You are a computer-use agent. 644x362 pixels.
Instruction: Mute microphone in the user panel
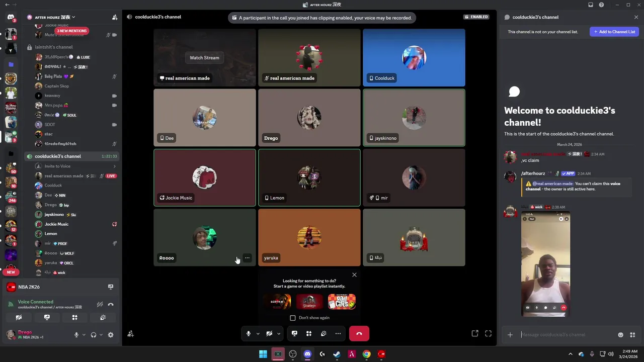click(76, 335)
